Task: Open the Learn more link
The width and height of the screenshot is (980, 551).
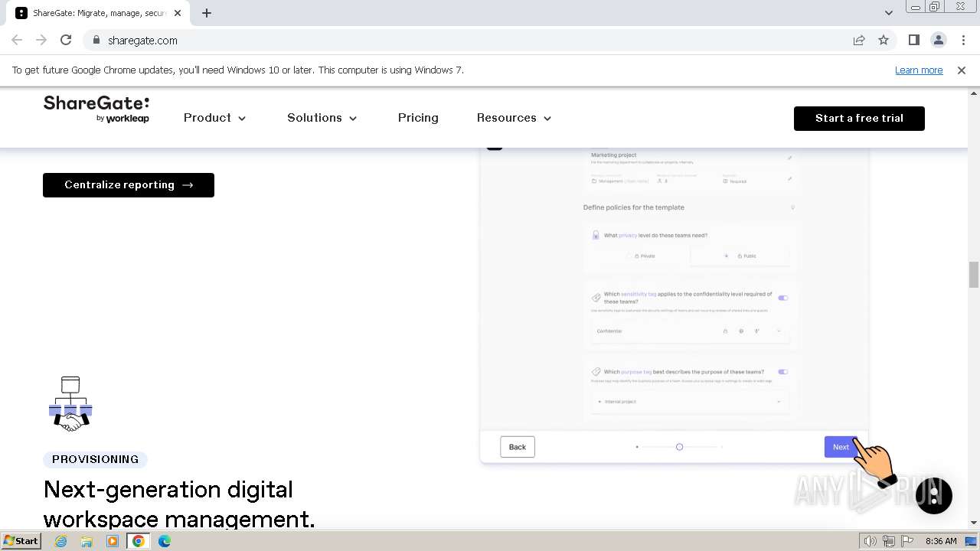Action: pyautogui.click(x=919, y=70)
